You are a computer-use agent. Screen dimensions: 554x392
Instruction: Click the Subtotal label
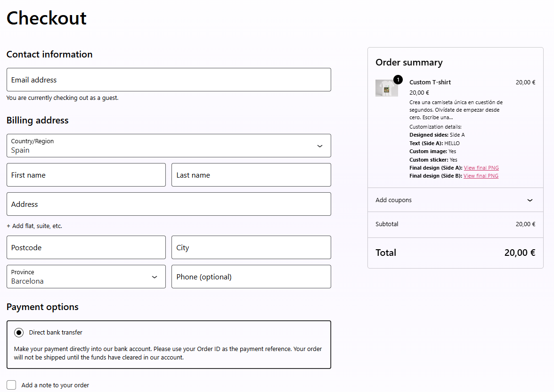point(387,224)
